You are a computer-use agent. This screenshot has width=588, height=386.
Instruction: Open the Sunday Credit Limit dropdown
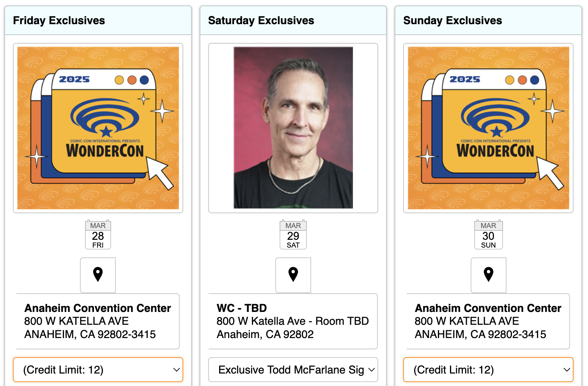pyautogui.click(x=489, y=370)
